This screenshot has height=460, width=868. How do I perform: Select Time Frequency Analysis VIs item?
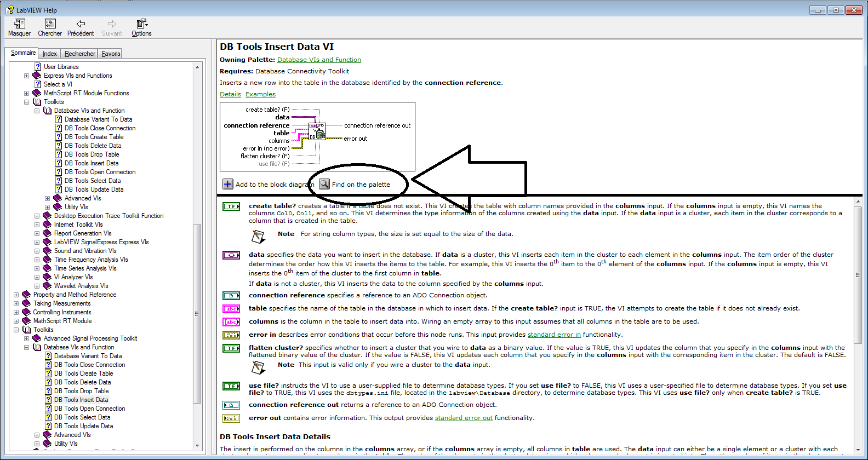click(91, 260)
